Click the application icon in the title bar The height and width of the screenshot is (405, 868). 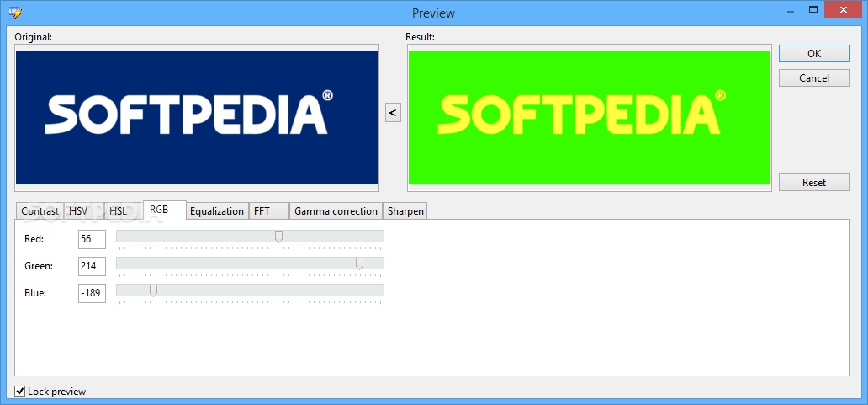17,12
